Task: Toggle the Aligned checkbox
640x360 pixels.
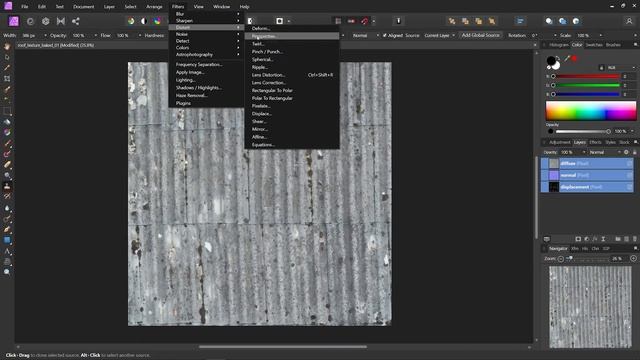Action: 384,36
